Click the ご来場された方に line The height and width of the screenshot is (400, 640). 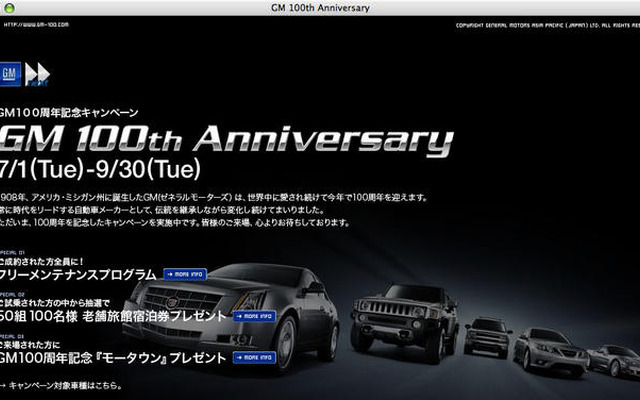(x=30, y=344)
